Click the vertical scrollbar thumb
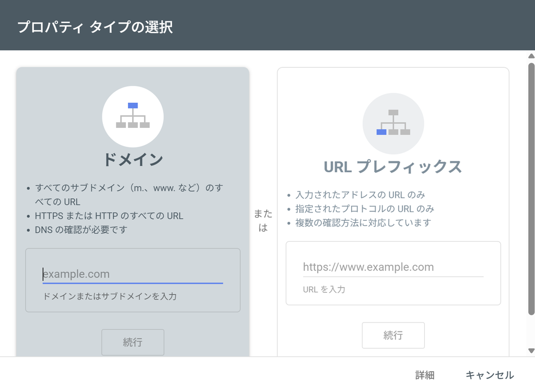Screen dimensions: 535x392 531,188
